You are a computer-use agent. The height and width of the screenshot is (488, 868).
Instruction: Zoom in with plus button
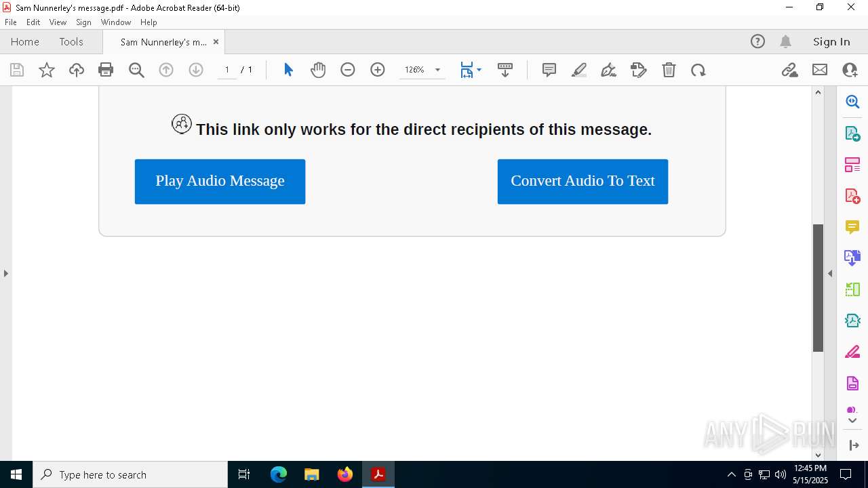pos(378,70)
